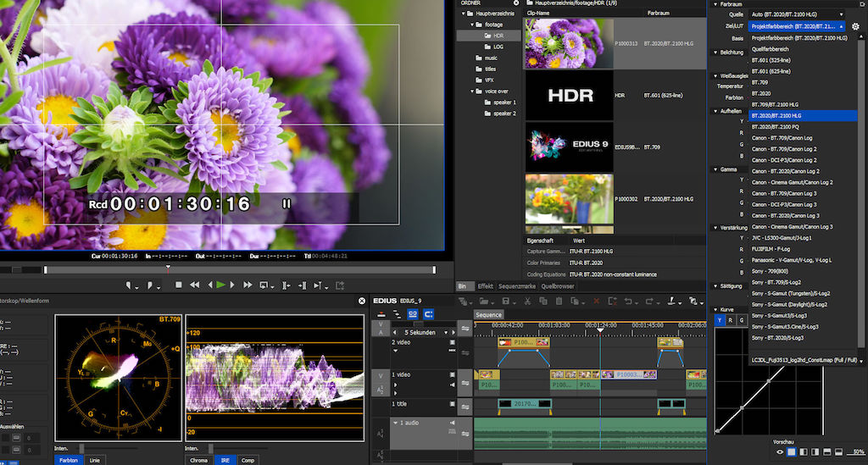Select the Sequence tab in timeline
The width and height of the screenshot is (868, 465).
489,314
